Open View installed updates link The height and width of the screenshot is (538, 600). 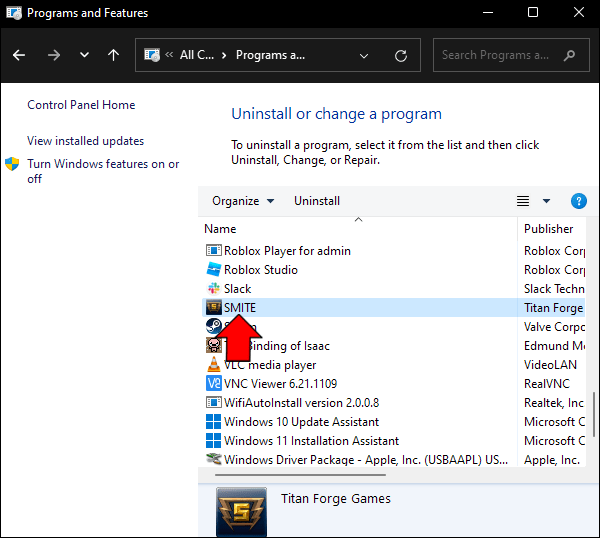click(x=85, y=141)
